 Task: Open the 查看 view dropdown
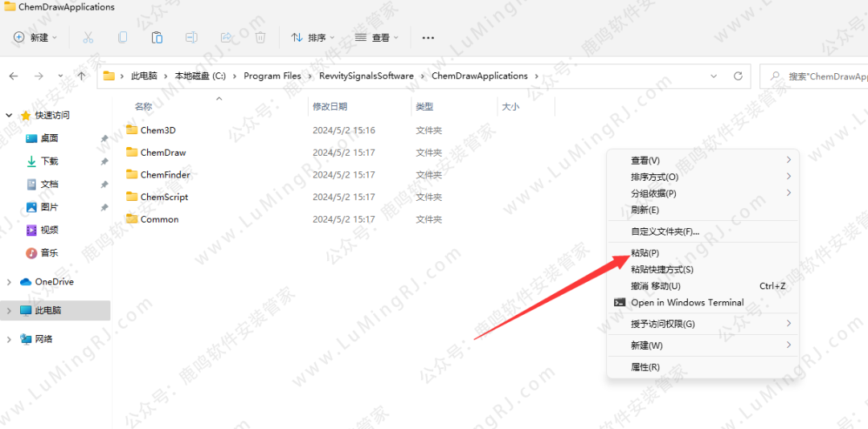(x=376, y=38)
